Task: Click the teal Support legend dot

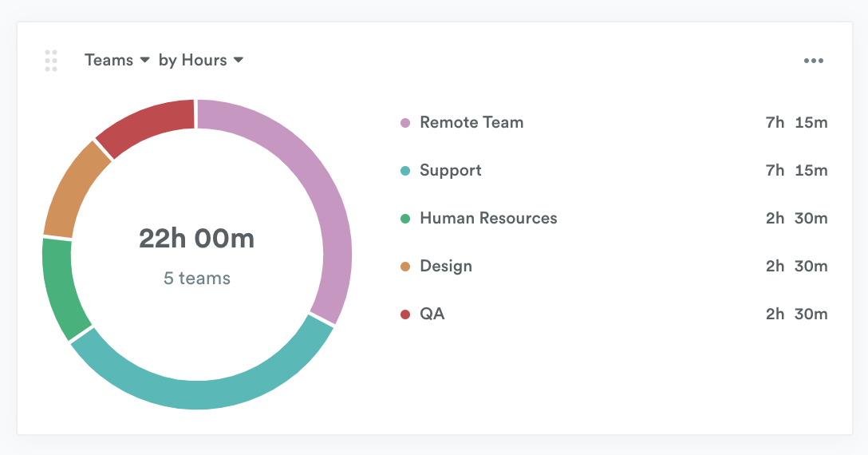Action: (405, 171)
